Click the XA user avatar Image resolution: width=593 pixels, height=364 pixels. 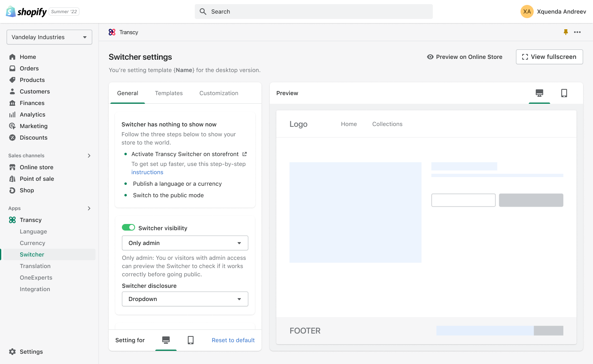[527, 12]
